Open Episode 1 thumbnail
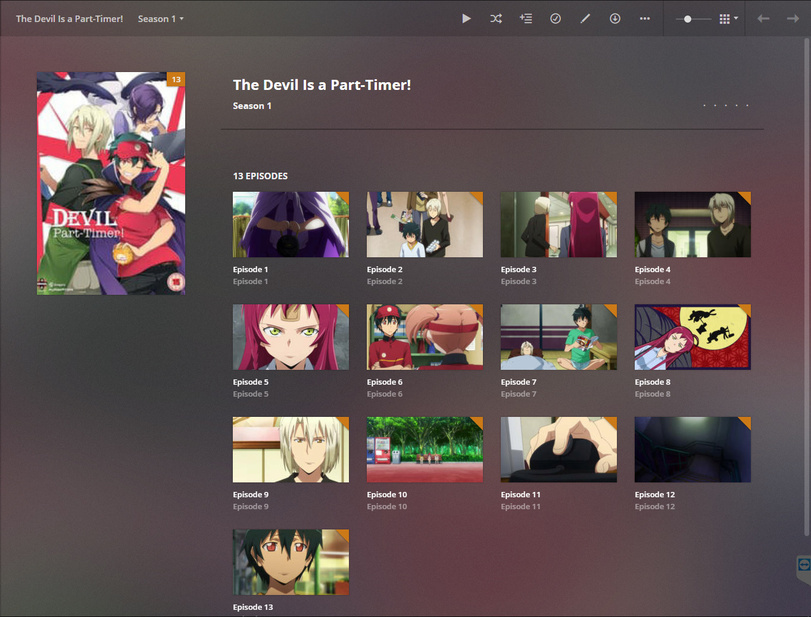This screenshot has width=811, height=617. (291, 224)
